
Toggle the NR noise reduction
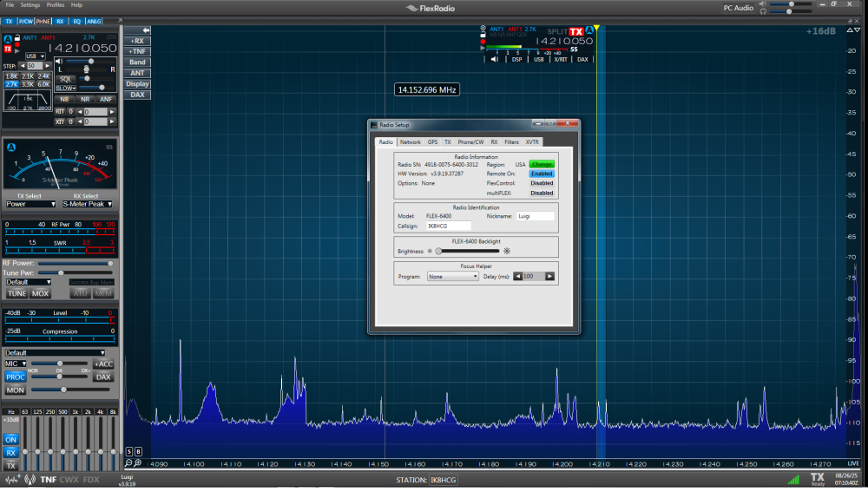click(x=85, y=99)
